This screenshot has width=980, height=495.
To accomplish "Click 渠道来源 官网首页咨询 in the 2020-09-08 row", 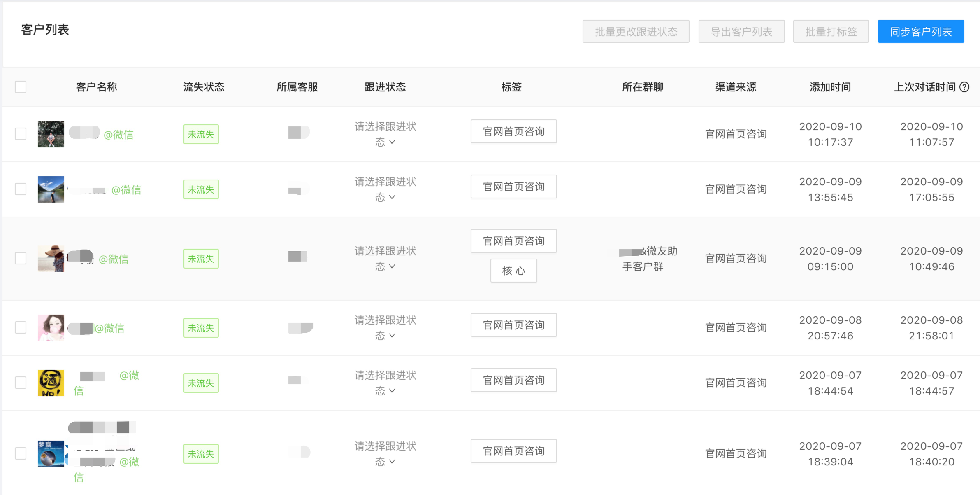I will click(736, 327).
